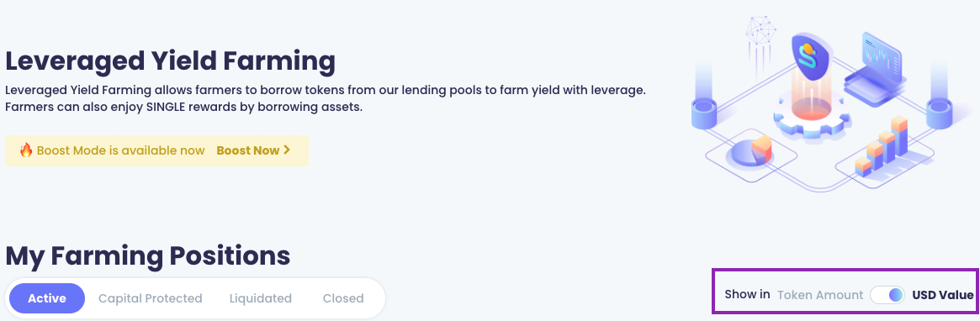Click the Show in label
The height and width of the screenshot is (321, 980).
(x=748, y=295)
